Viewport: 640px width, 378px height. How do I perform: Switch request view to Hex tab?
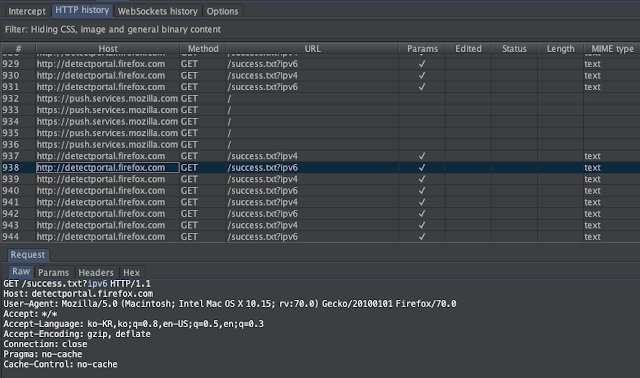tap(131, 272)
